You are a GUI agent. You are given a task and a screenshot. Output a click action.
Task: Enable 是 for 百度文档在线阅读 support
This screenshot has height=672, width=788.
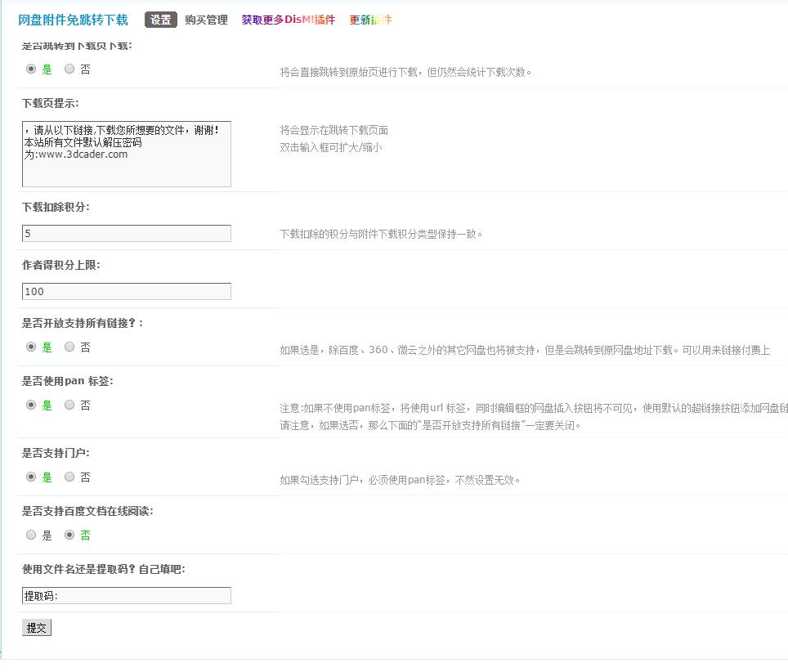(32, 535)
